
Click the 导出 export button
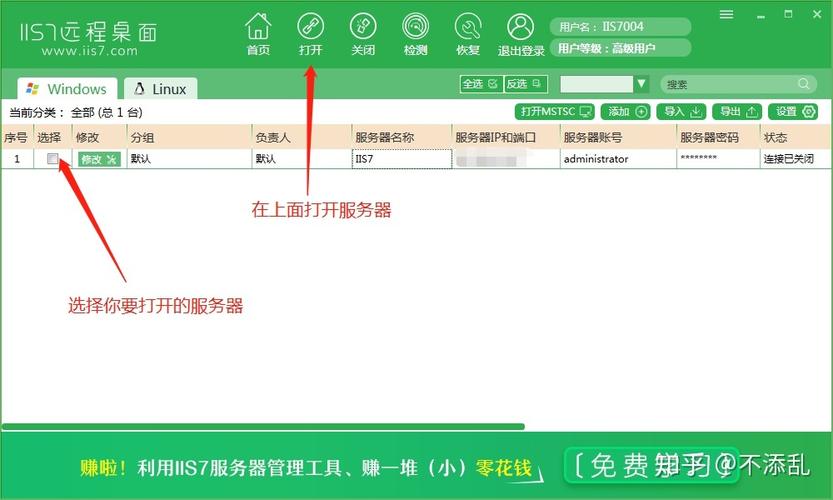[x=737, y=112]
